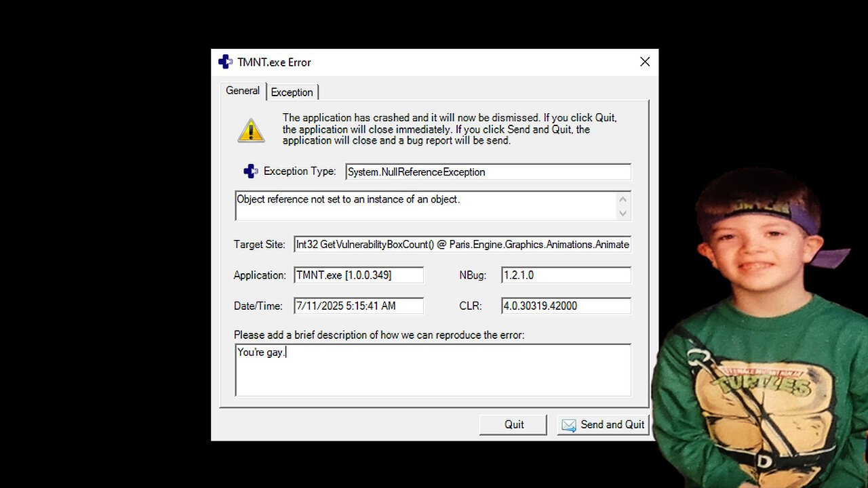Click the title bar application icon

click(x=225, y=62)
